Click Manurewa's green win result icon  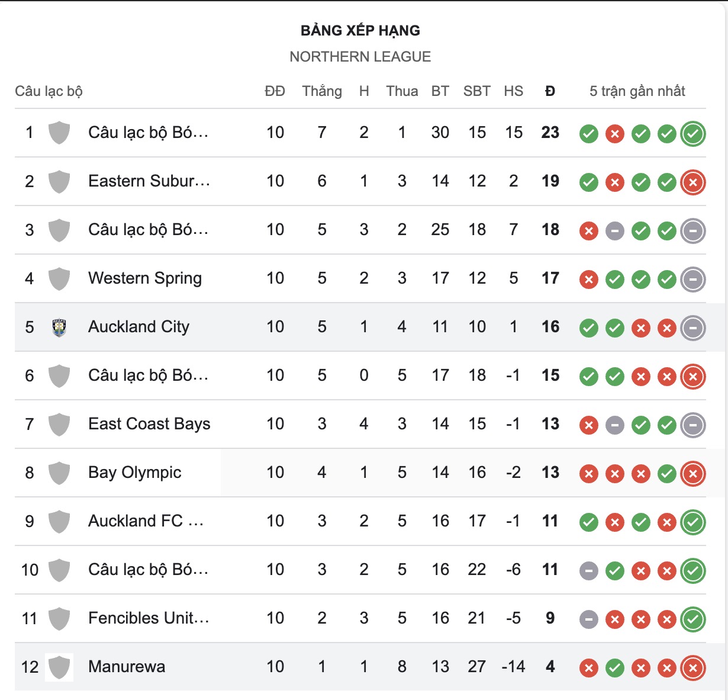[x=615, y=668]
